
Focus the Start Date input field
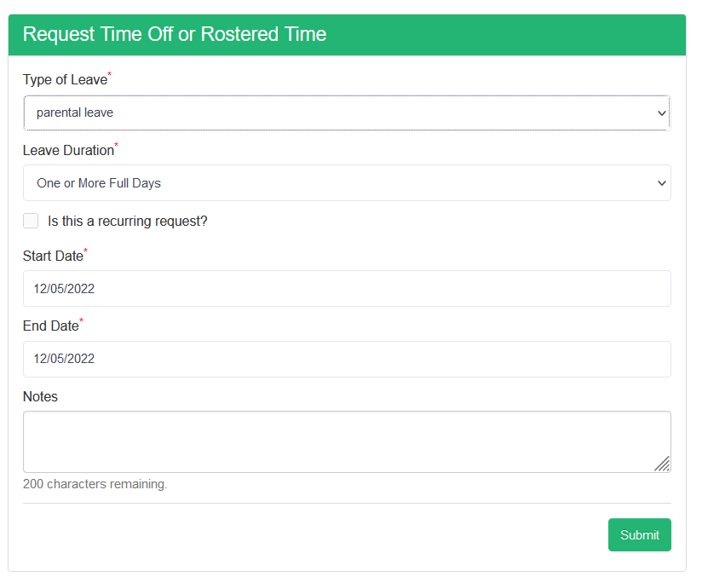point(347,289)
